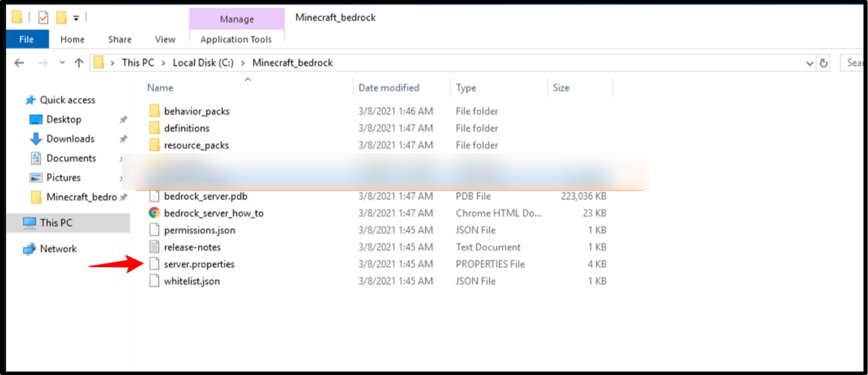Click the permissions.json file icon
Screen dimensions: 868x375
pos(154,230)
